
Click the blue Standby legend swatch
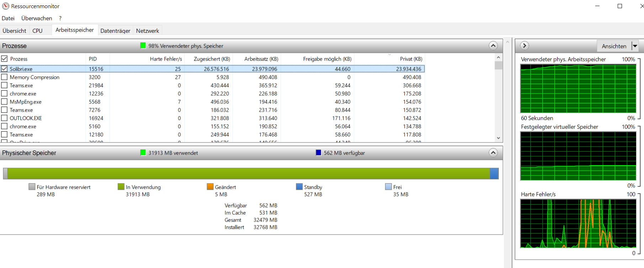[x=299, y=187]
